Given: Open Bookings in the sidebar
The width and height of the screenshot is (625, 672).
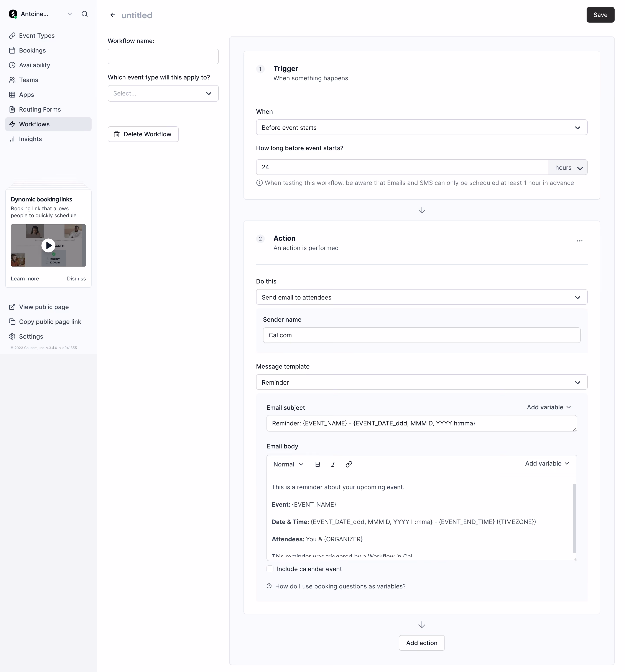Looking at the screenshot, I should pyautogui.click(x=48, y=50).
